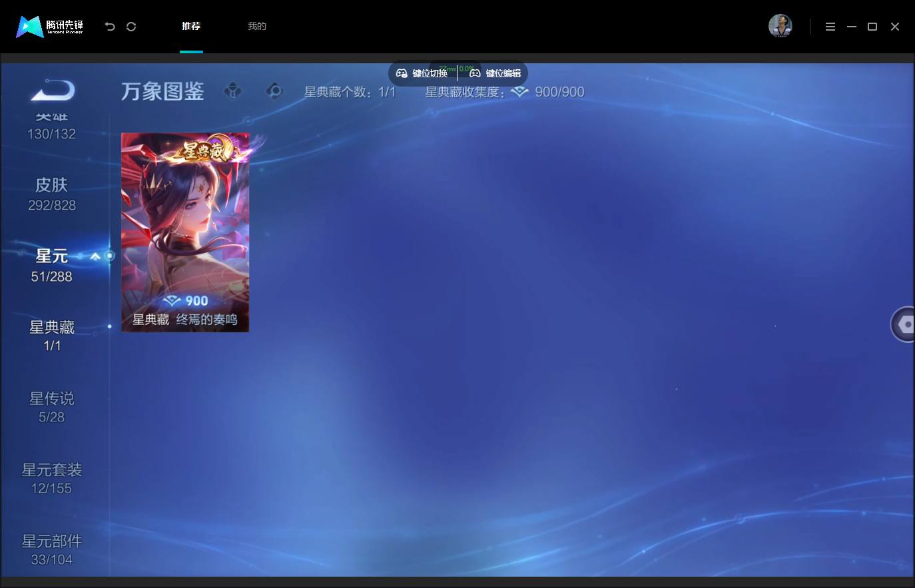Click the cube icon beside 万象图鉴

pos(232,91)
